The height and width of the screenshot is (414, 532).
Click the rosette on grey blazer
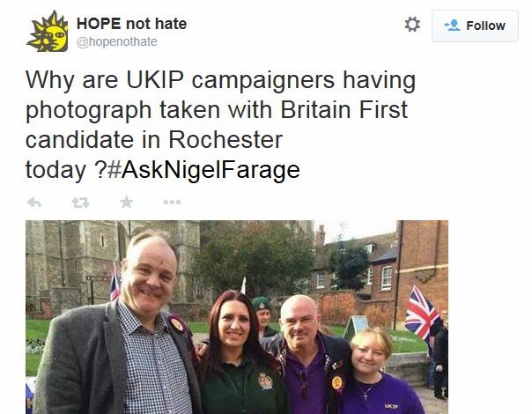point(177,325)
